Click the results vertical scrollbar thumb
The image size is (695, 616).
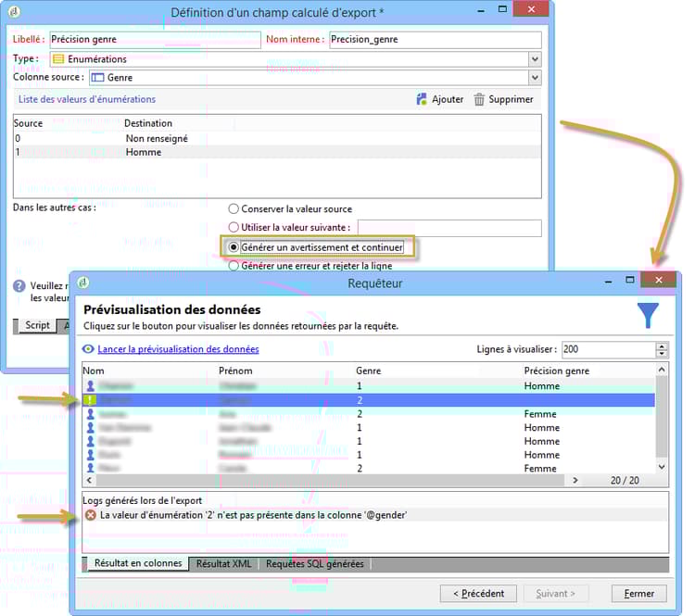point(661,416)
